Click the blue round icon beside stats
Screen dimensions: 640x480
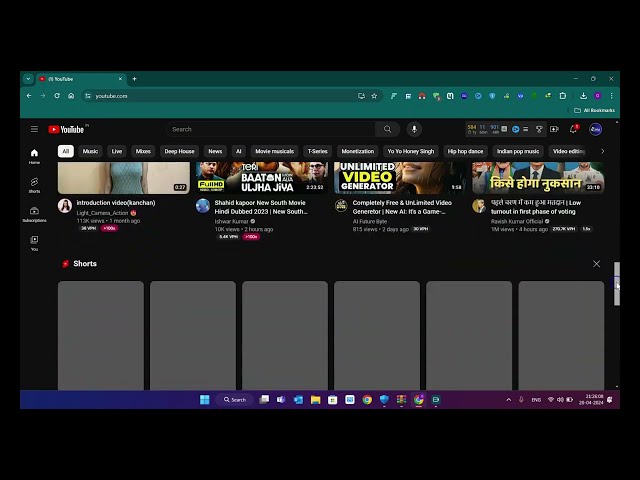516,129
